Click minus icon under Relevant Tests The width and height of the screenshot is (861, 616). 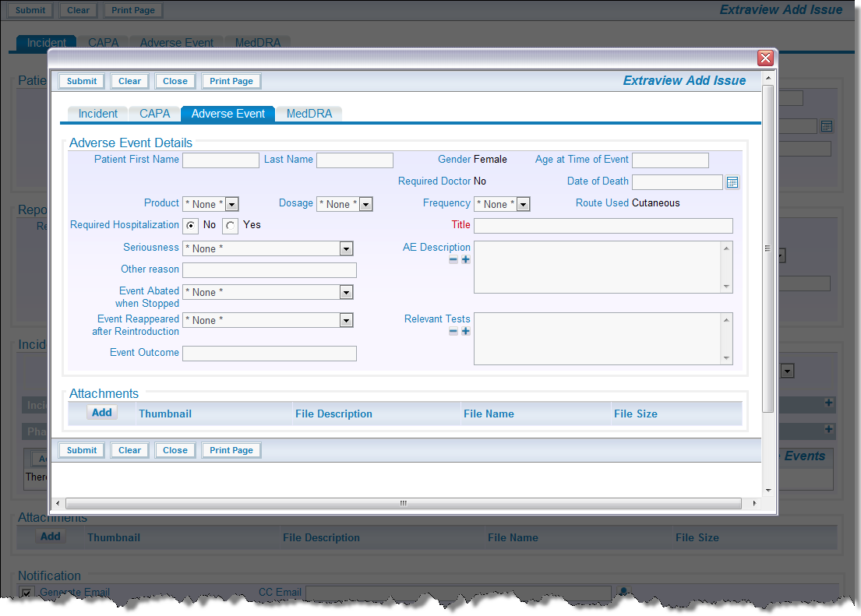tap(453, 331)
